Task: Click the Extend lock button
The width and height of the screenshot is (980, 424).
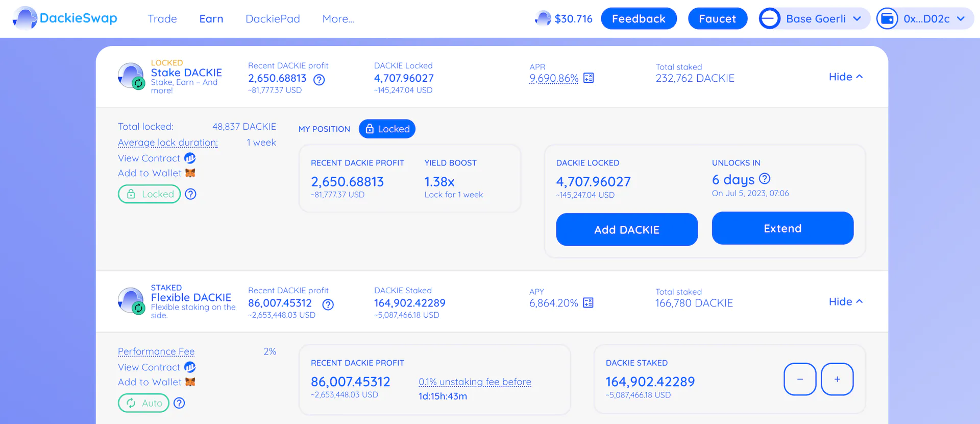Action: pos(782,228)
